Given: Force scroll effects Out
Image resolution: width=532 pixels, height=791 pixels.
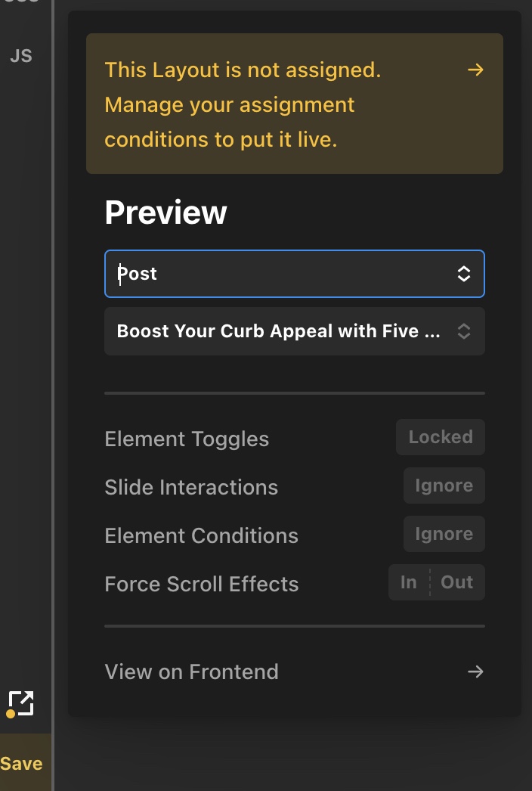Looking at the screenshot, I should pos(457,582).
